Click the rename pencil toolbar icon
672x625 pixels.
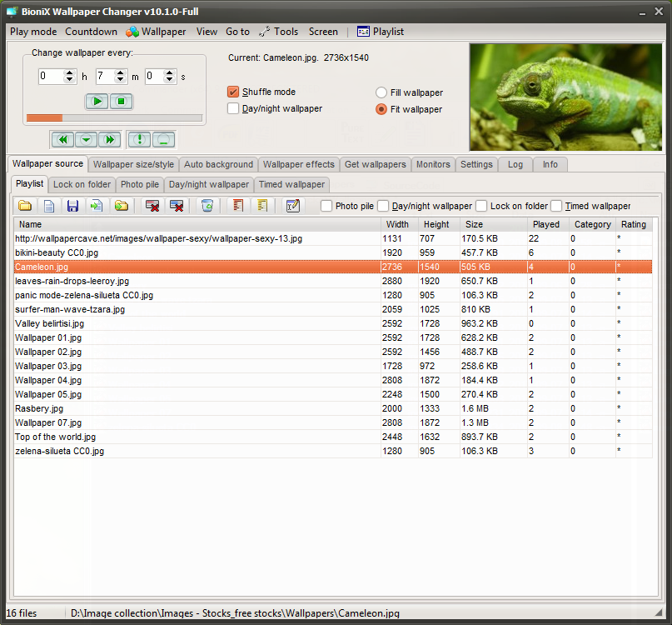tap(293, 206)
